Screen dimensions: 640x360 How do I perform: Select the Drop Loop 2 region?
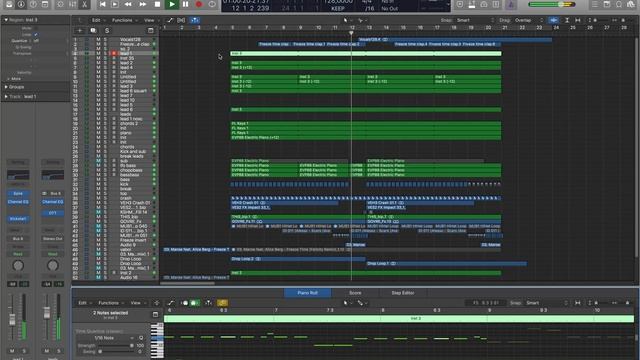[298, 259]
